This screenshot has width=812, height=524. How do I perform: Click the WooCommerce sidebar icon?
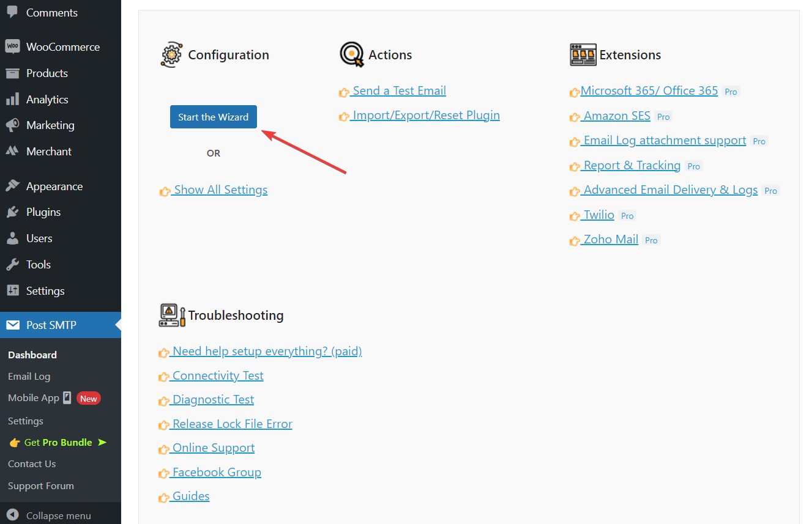[12, 46]
